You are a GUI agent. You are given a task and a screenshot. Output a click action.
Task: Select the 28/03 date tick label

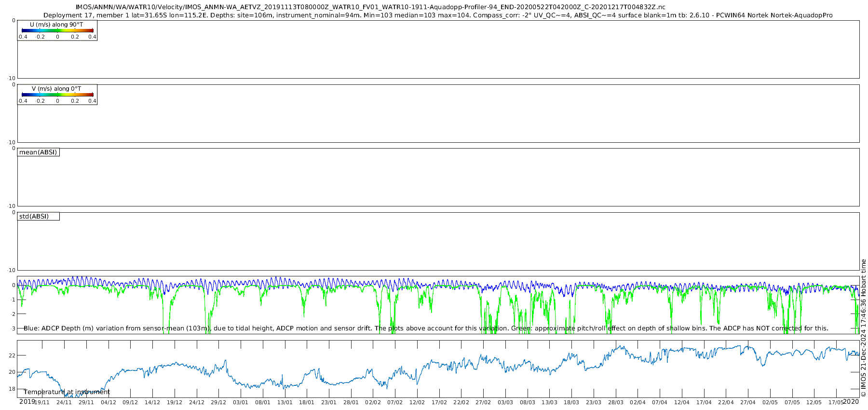615,403
